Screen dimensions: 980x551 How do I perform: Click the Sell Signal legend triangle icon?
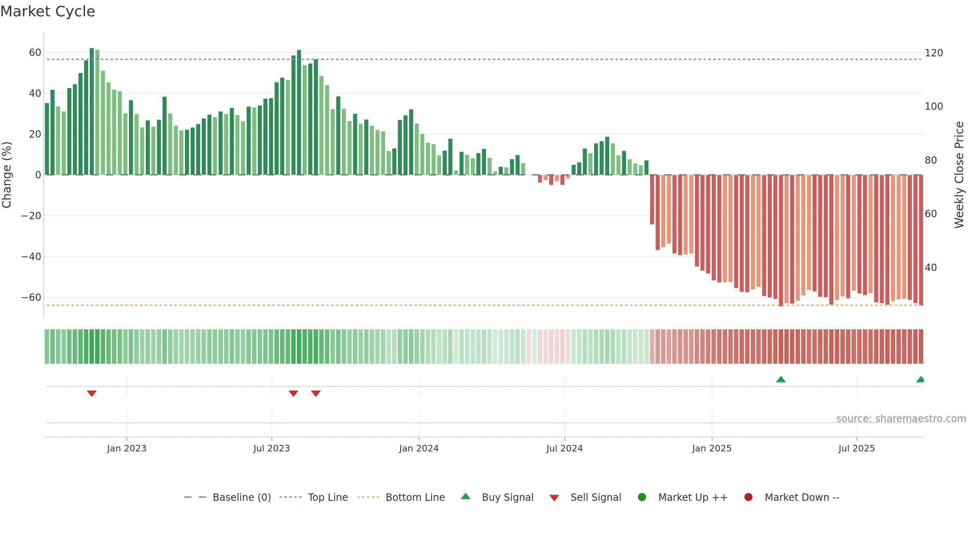[x=554, y=498]
